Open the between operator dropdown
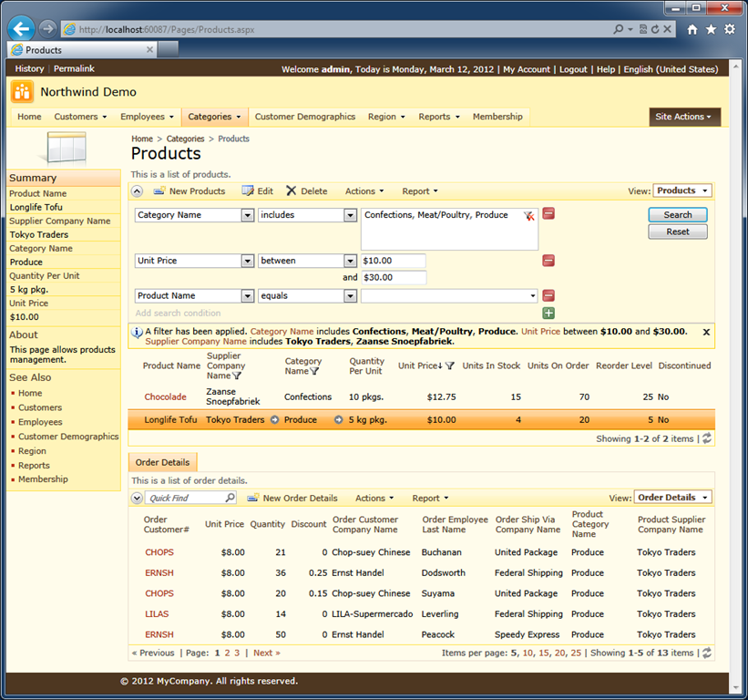This screenshot has width=748, height=700. tap(351, 261)
